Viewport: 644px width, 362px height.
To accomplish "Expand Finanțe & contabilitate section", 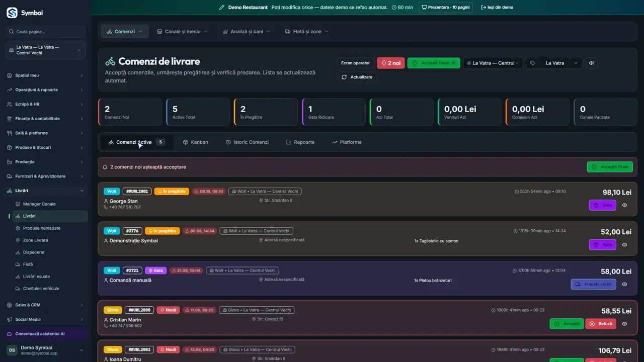I will [46, 119].
